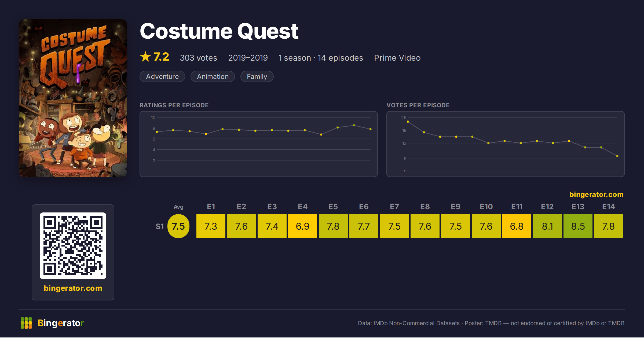Image resolution: width=644 pixels, height=338 pixels.
Task: Click the Bingerator grid logo icon
Action: (26, 323)
